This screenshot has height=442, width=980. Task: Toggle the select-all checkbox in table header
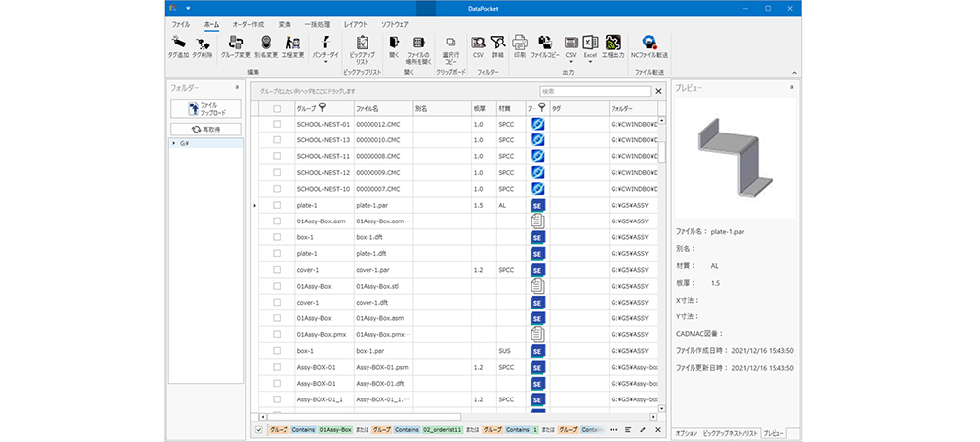[277, 108]
